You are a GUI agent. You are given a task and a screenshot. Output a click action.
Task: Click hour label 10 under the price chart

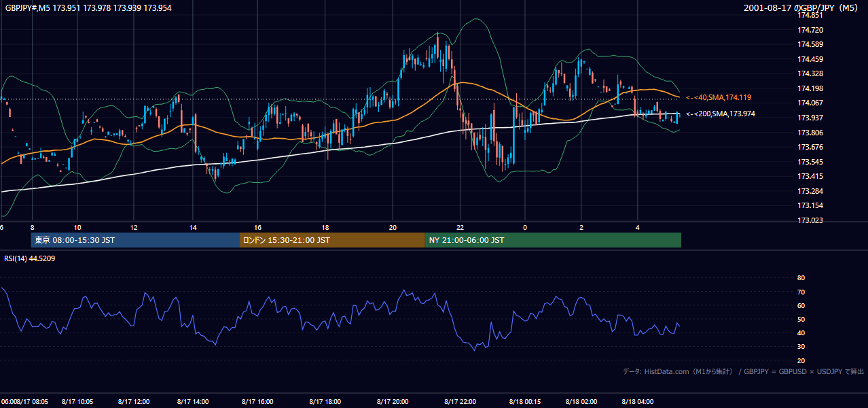click(x=77, y=227)
